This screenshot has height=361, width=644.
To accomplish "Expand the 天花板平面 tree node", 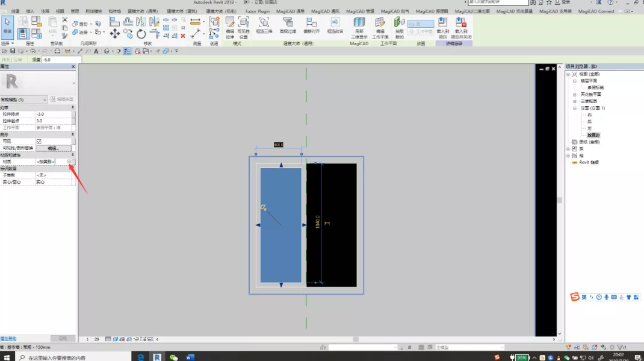I will (575, 95).
